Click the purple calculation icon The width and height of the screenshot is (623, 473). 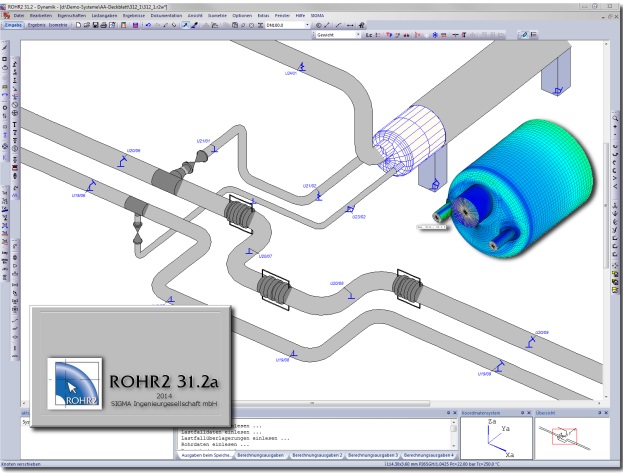(x=135, y=25)
